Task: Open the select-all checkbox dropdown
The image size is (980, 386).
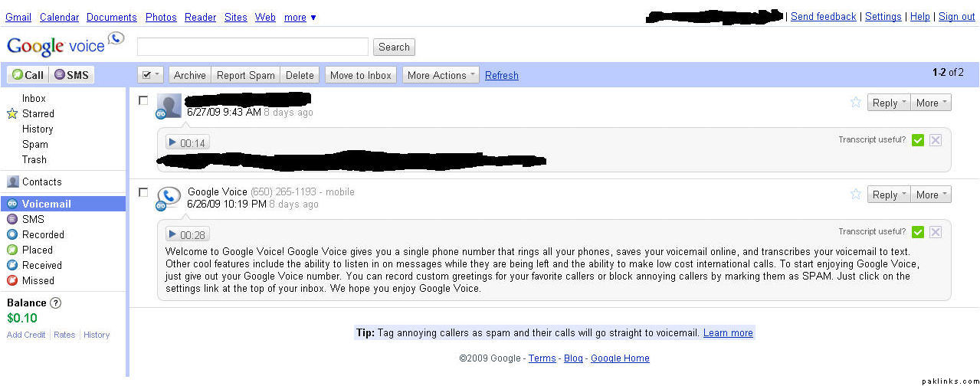Action: pos(151,75)
